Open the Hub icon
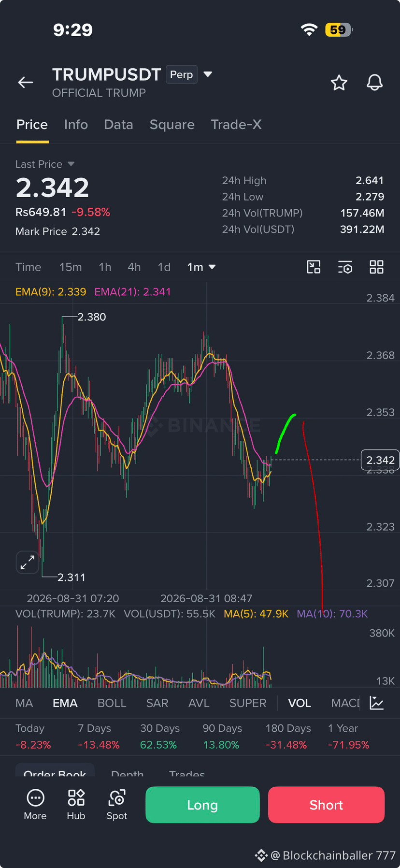 click(x=76, y=805)
